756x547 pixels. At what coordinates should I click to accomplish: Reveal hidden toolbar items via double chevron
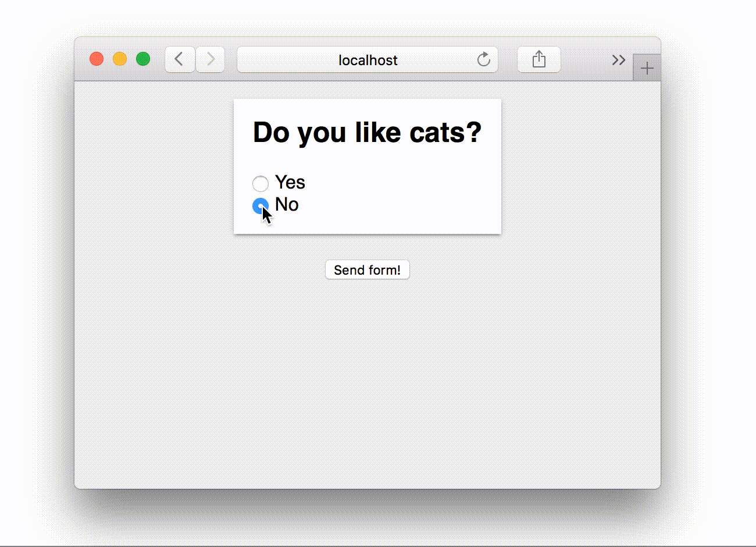click(618, 59)
